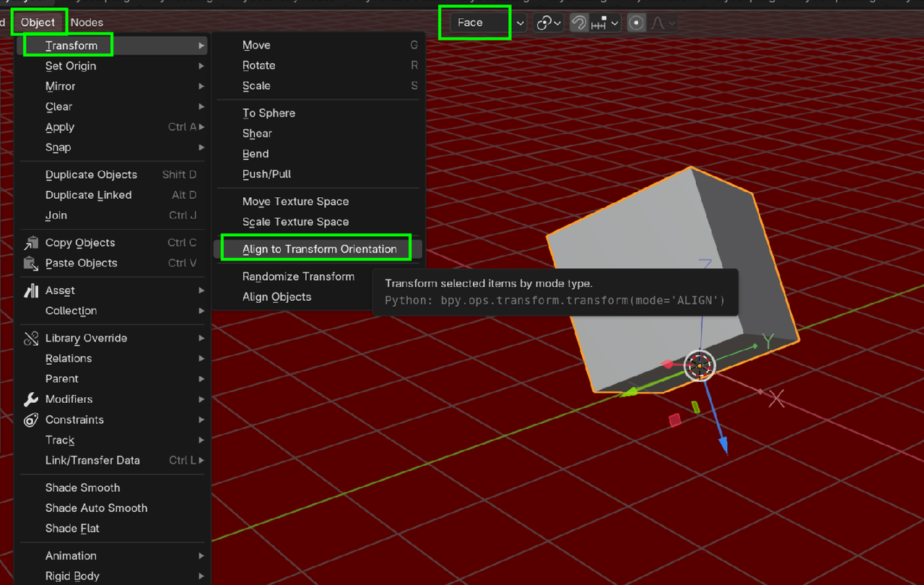Select To Sphere transform option

click(318, 113)
